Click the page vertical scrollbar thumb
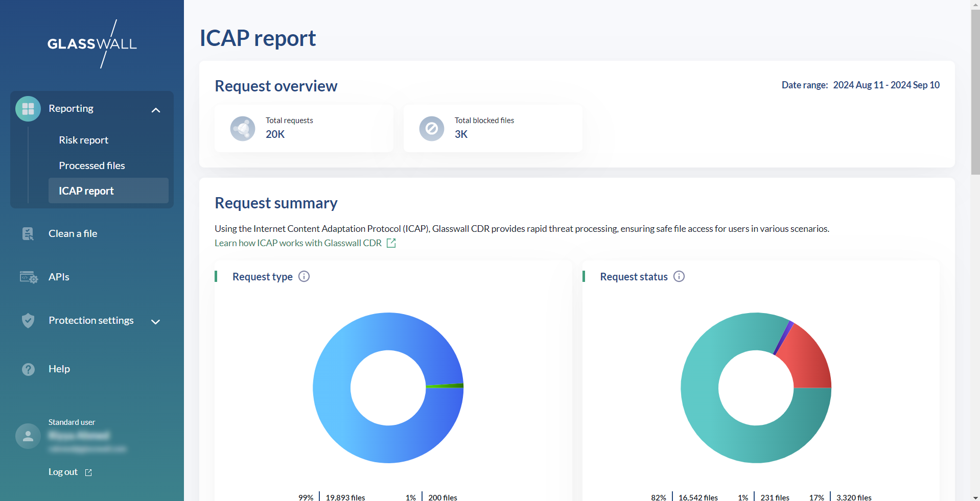This screenshot has width=980, height=501. (x=975, y=92)
